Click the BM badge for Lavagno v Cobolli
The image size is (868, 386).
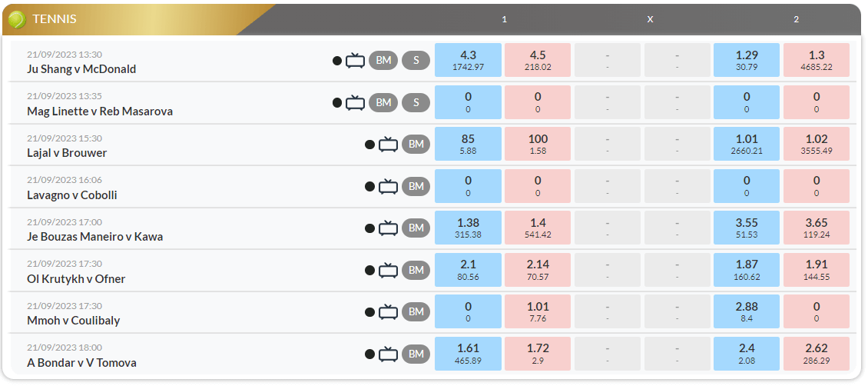click(x=416, y=187)
